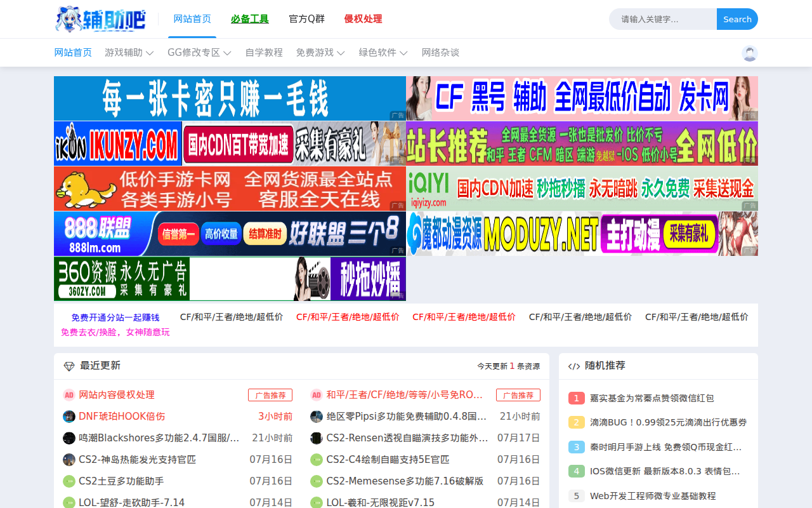Click the code icon beside 随机推荐

(x=574, y=366)
